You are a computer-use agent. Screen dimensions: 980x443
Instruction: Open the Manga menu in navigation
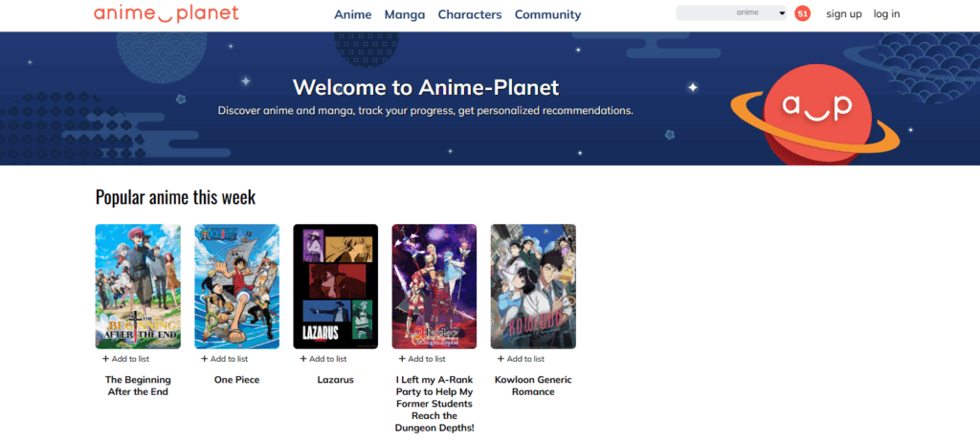405,14
